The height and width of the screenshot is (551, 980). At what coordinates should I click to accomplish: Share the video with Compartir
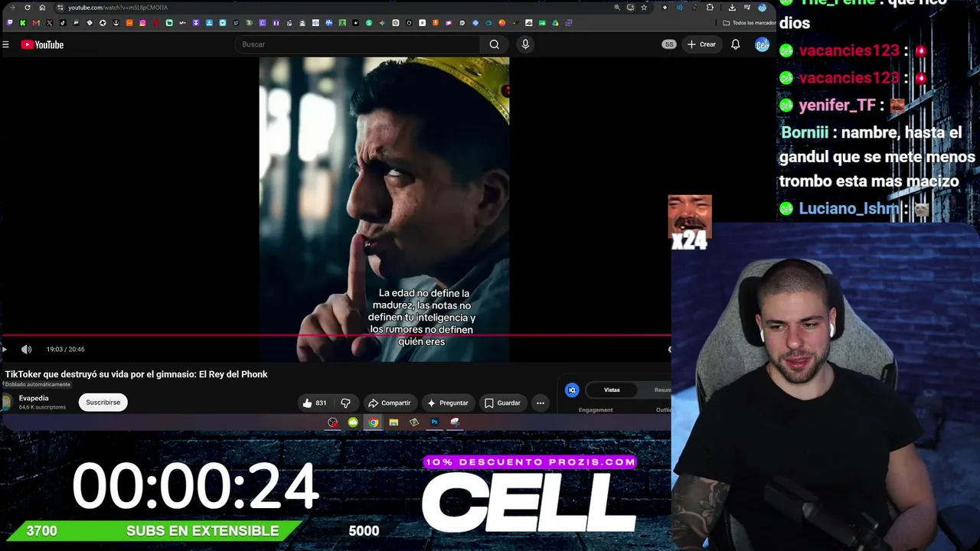click(x=389, y=403)
